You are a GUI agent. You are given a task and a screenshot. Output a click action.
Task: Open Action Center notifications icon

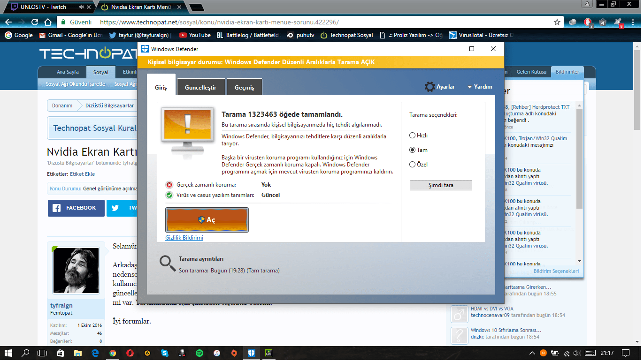625,353
